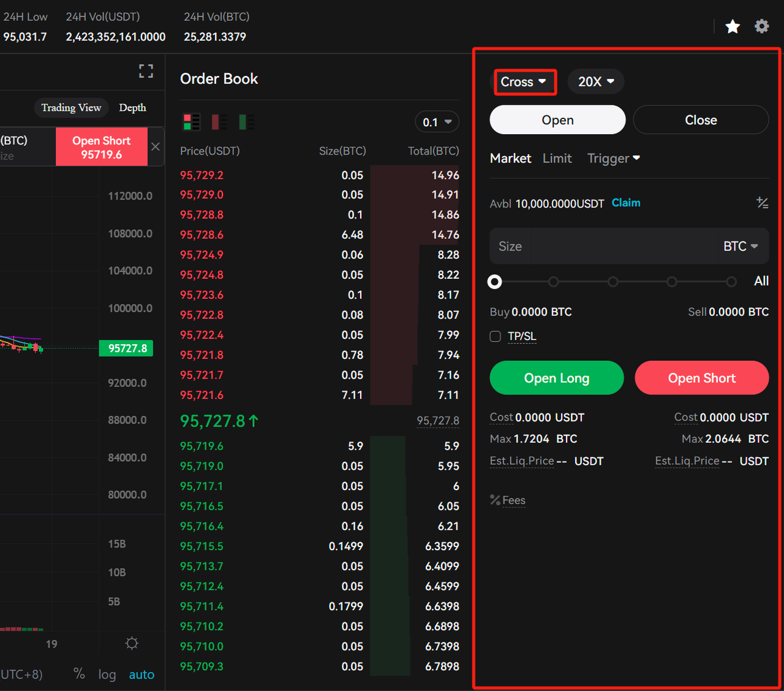
Task: Select ask price 95,728.6
Action: click(202, 235)
